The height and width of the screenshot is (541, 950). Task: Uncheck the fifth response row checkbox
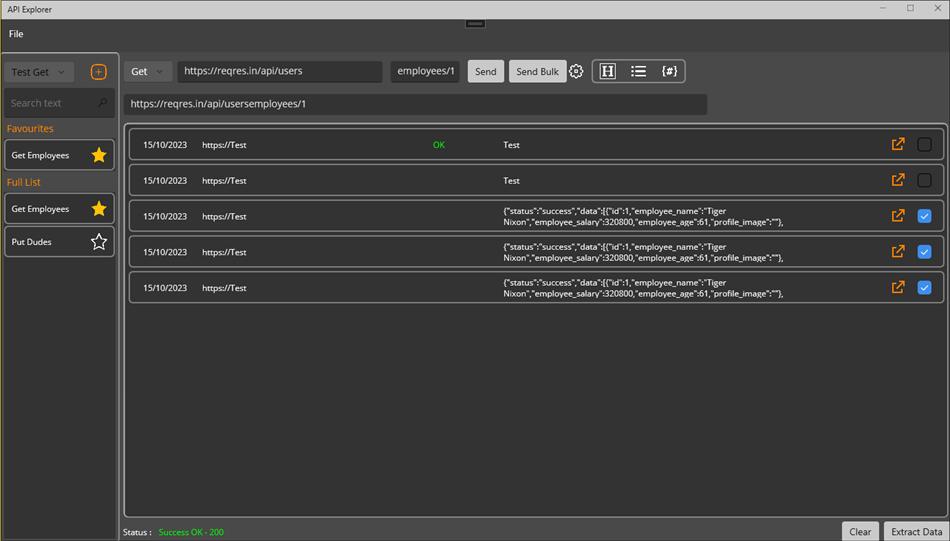click(925, 287)
